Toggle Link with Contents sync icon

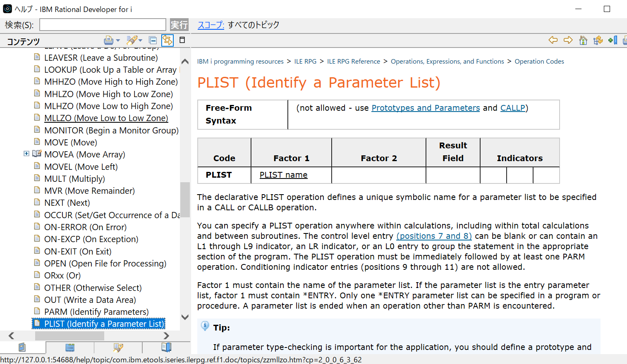pos(167,40)
